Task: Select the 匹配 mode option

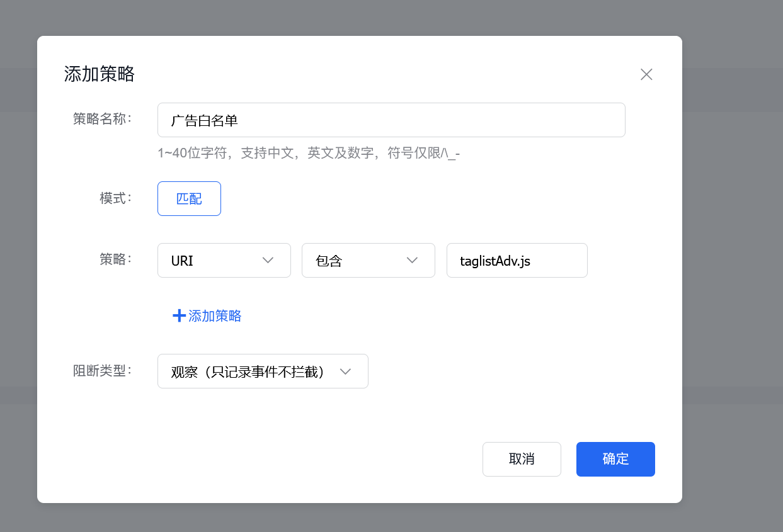Action: point(189,198)
